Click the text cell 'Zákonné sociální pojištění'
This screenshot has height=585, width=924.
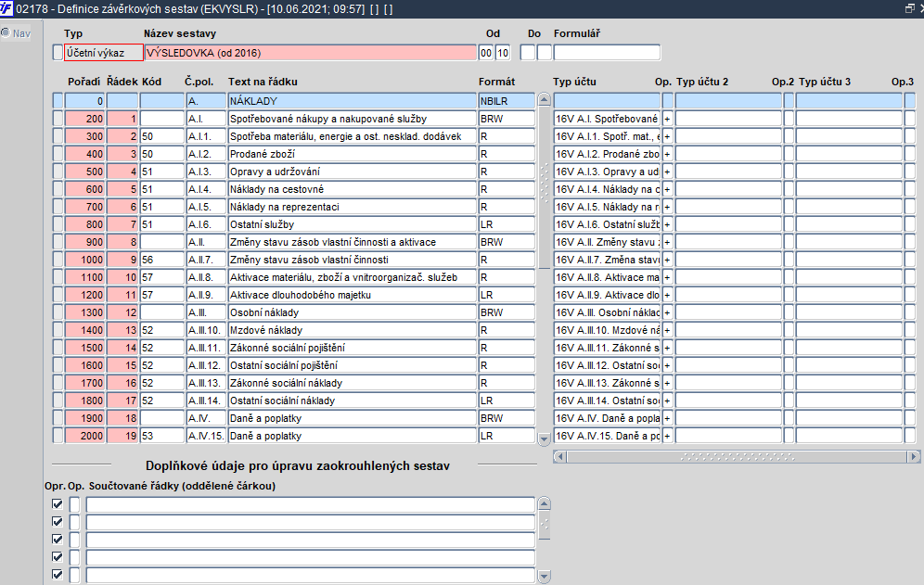click(353, 348)
